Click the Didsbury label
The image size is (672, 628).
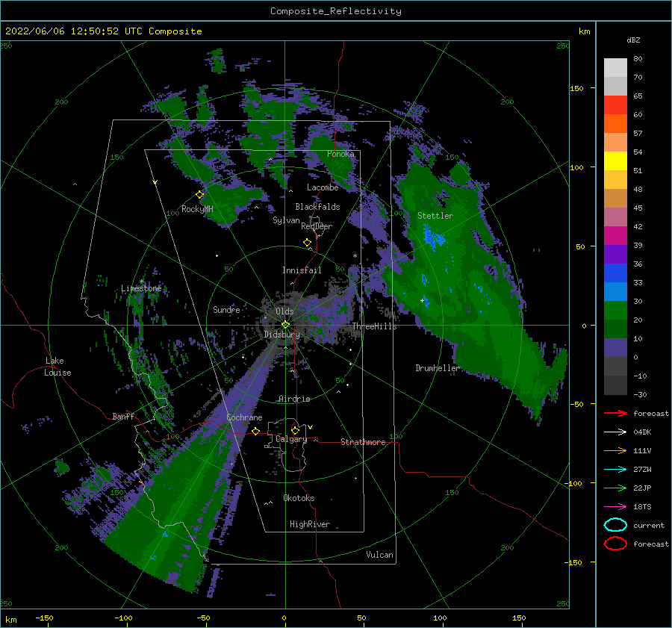[282, 335]
